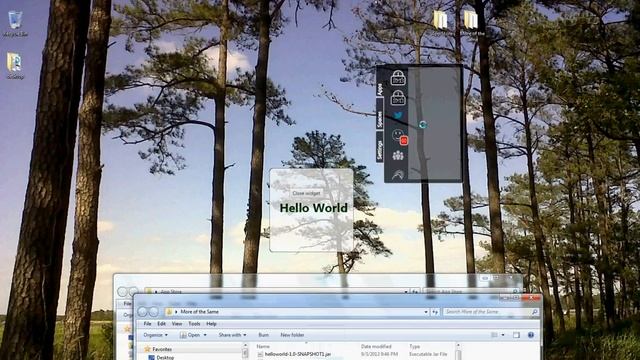
Task: Click the curved arrow icon at the dock panel bottom
Action: (x=398, y=175)
